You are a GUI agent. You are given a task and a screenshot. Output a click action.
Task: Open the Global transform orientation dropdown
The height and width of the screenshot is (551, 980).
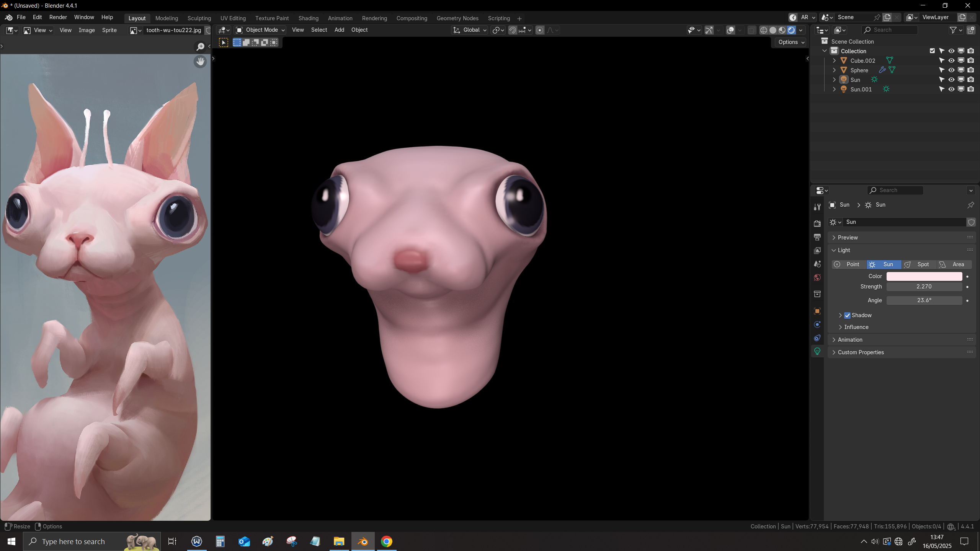coord(470,30)
